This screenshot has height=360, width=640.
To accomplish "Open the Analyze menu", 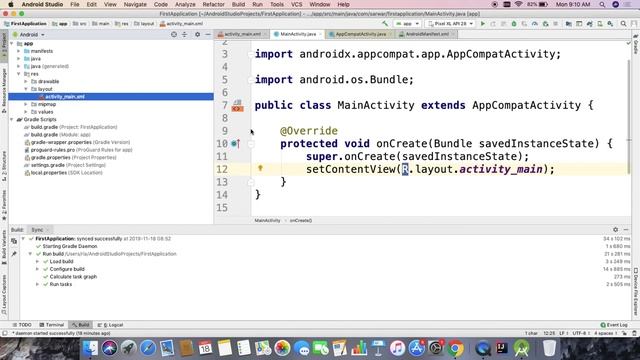I will (x=185, y=4).
